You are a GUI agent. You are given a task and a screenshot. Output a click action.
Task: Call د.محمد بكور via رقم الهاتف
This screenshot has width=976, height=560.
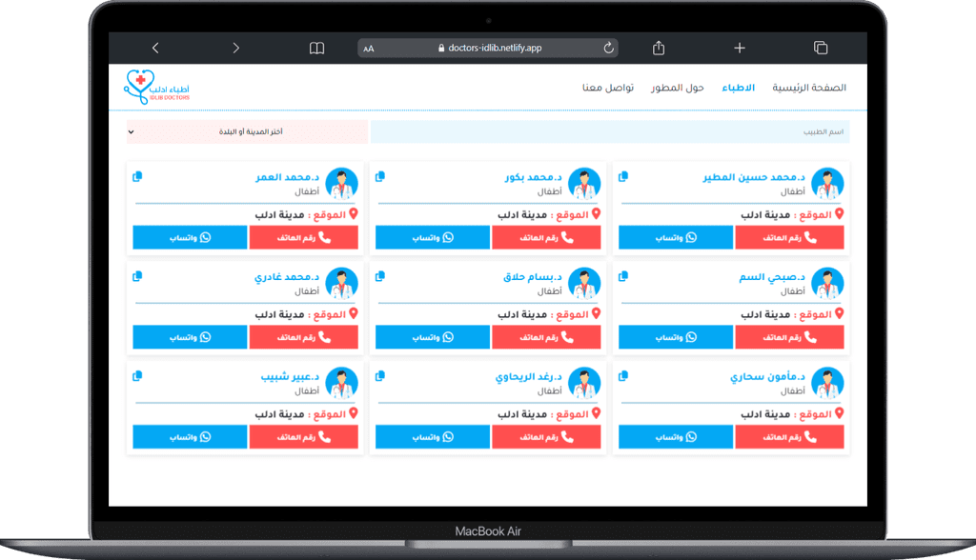(x=546, y=238)
